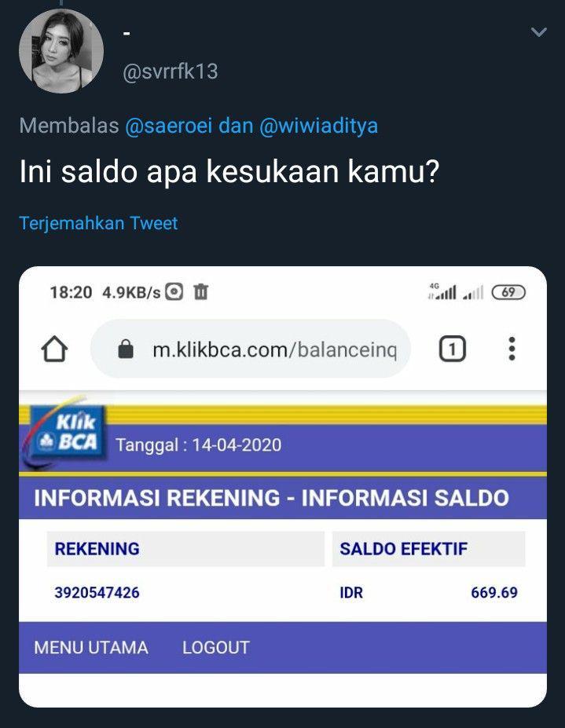Tap the 4G signal strength icon
This screenshot has height=728, width=565.
(x=442, y=291)
